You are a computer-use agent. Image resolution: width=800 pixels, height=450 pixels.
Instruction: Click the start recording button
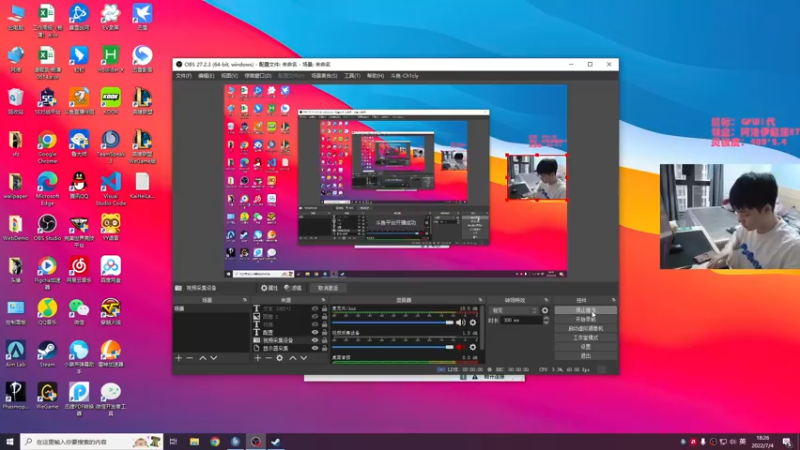point(585,319)
